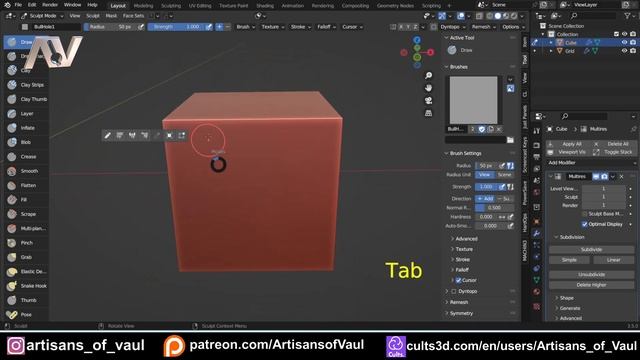Viewport: 640px width, 360px height.
Task: Set brush Direction to Add
Action: pos(485,198)
